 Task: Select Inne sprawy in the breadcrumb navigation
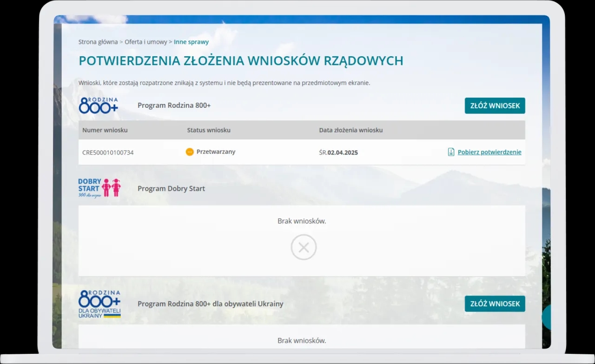[191, 41]
